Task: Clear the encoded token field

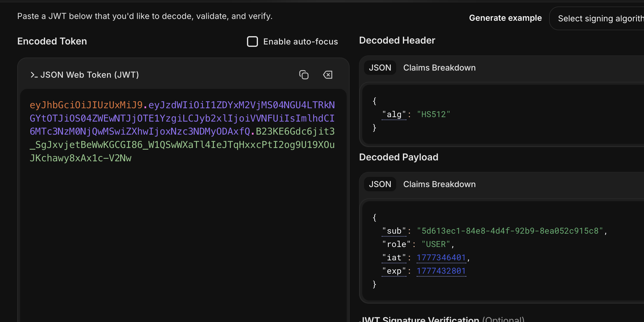Action: [328, 75]
